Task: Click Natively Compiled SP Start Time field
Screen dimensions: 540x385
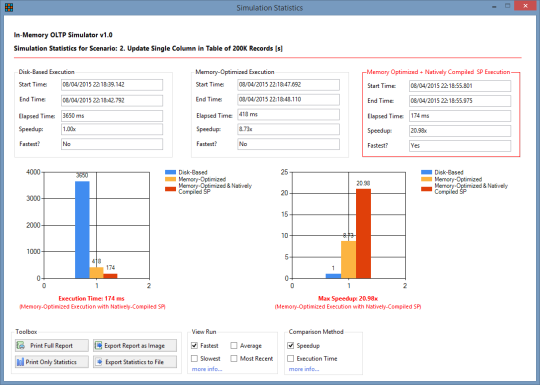Action: 460,86
